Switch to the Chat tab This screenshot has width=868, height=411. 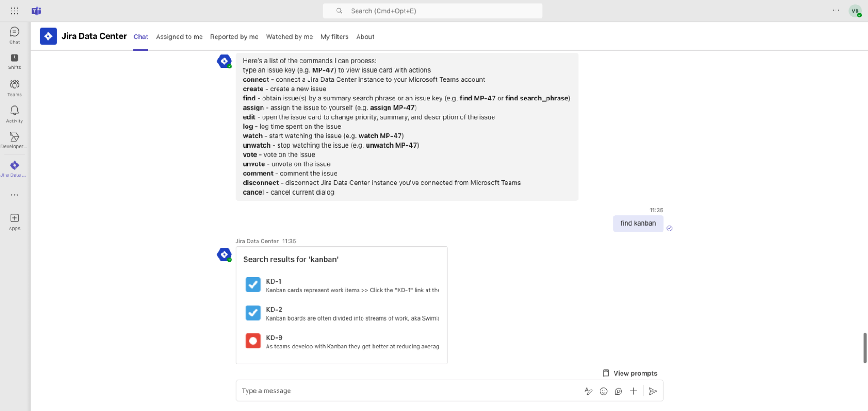click(x=141, y=37)
